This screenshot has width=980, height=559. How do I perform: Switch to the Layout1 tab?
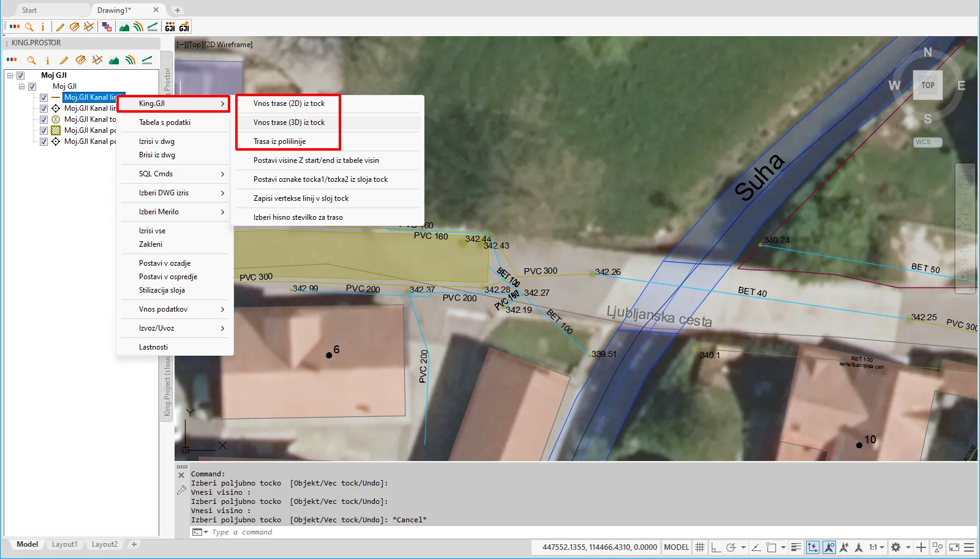pyautogui.click(x=64, y=544)
